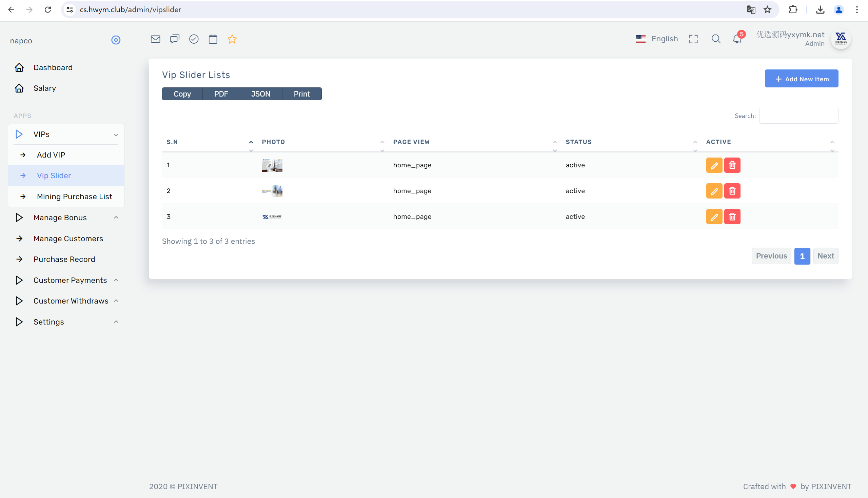868x498 pixels.
Task: Delete slider row 3 with trash icon
Action: [x=732, y=216]
